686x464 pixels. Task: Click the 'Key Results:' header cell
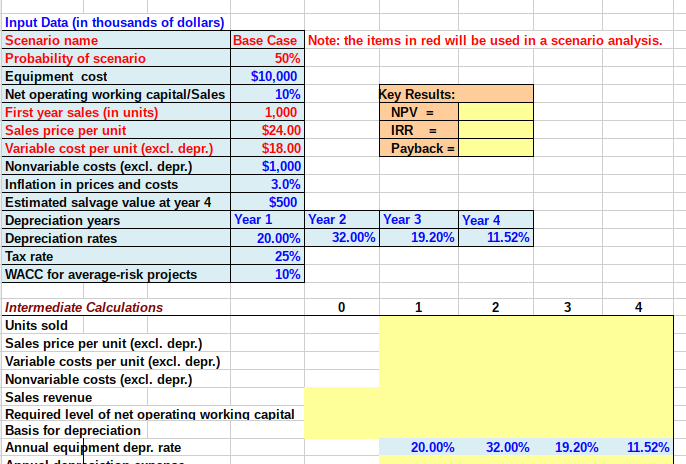point(456,94)
